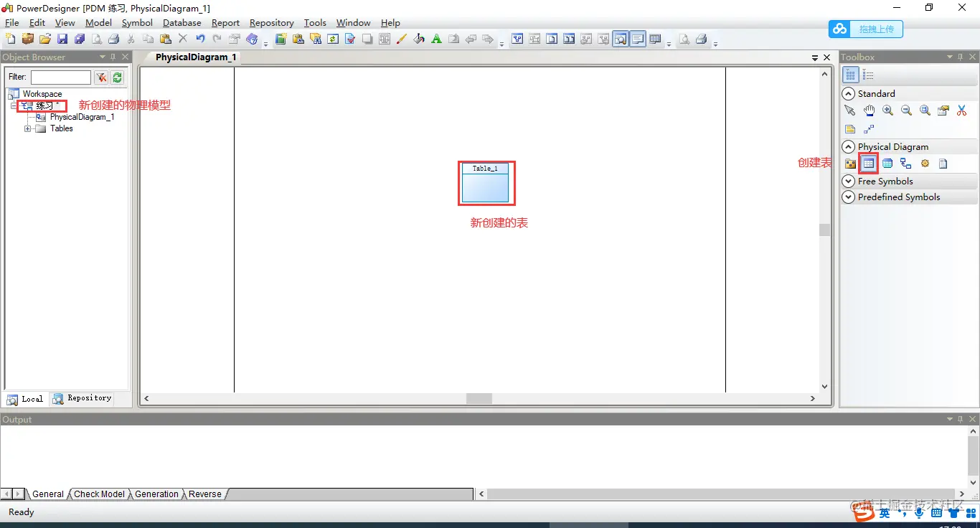Open the Repository menu
The width and height of the screenshot is (980, 528).
click(271, 23)
